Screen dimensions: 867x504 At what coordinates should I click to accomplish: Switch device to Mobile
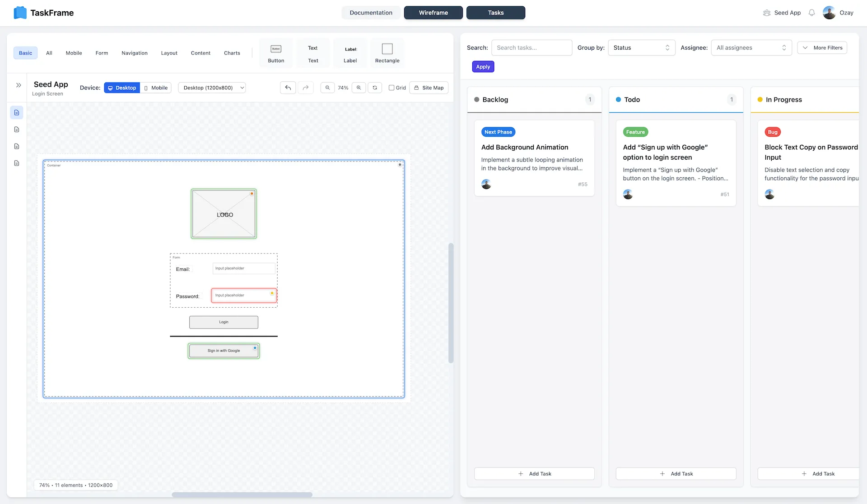click(x=156, y=88)
